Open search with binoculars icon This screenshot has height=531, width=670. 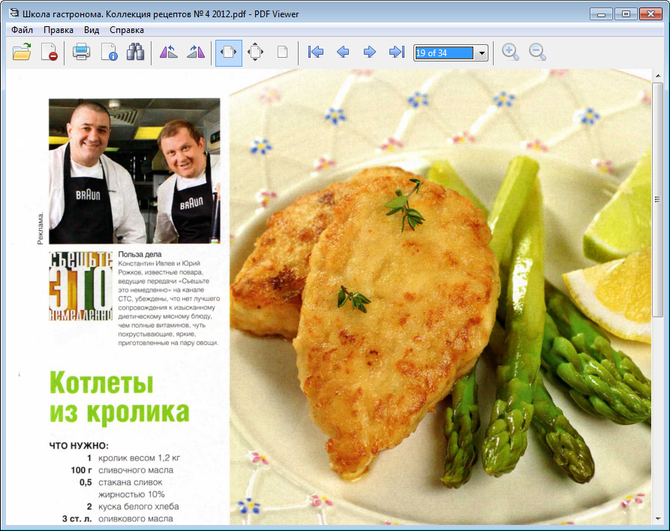pos(135,52)
